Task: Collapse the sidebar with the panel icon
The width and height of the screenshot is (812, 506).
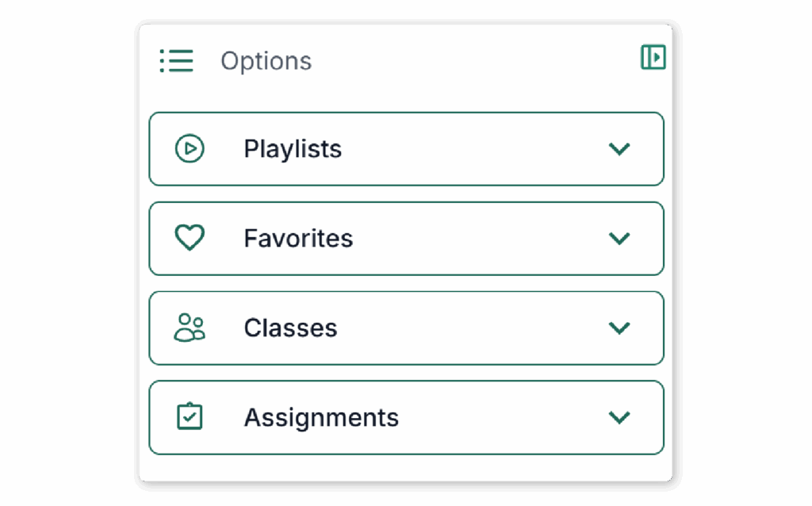Action: click(x=653, y=57)
